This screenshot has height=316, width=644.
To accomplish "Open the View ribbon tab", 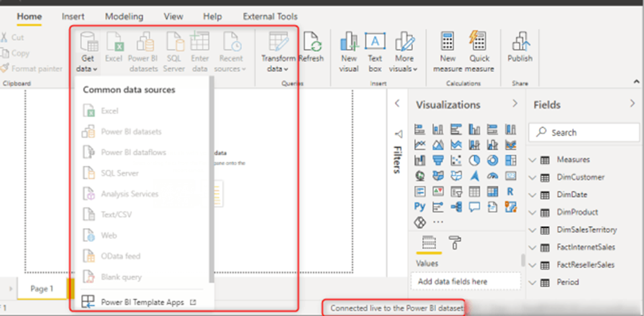I will point(173,17).
